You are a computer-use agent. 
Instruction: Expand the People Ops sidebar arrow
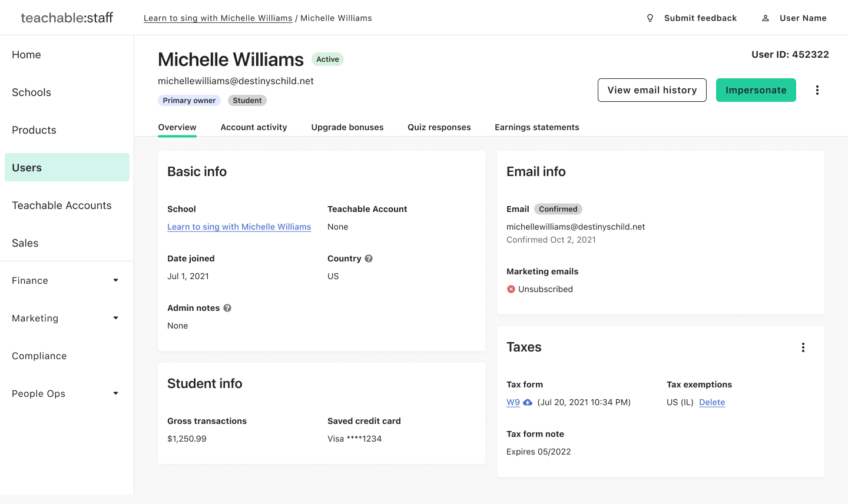pyautogui.click(x=116, y=393)
